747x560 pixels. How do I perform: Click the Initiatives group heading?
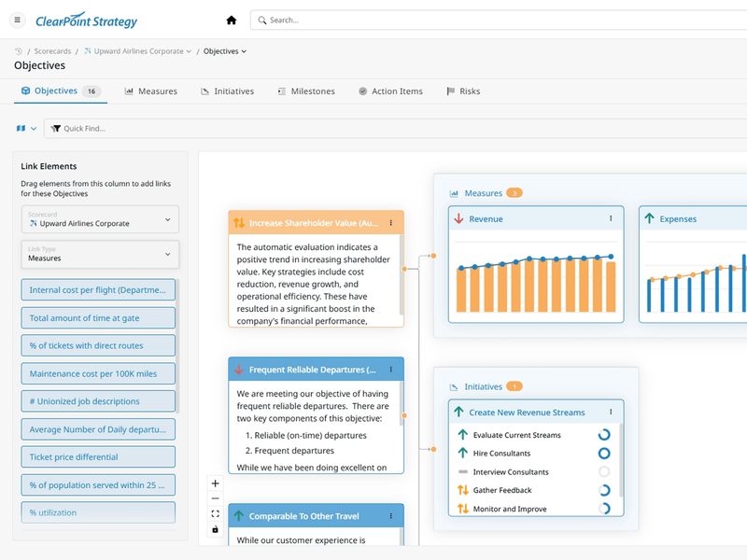pyautogui.click(x=483, y=386)
